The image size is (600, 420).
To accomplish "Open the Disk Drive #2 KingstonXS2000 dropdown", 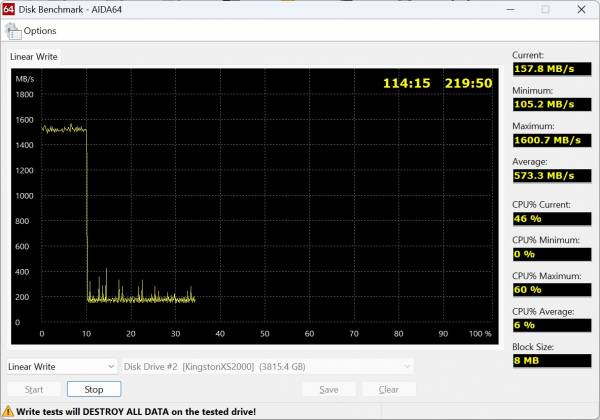I will pyautogui.click(x=267, y=366).
